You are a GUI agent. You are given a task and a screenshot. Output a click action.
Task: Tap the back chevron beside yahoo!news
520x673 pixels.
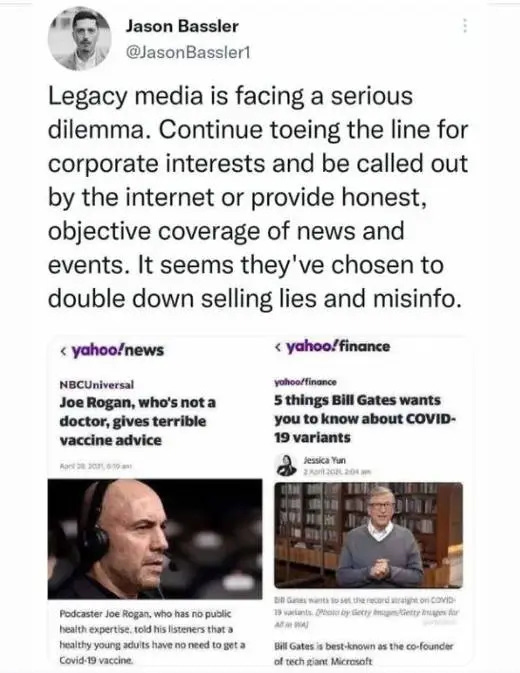click(63, 351)
